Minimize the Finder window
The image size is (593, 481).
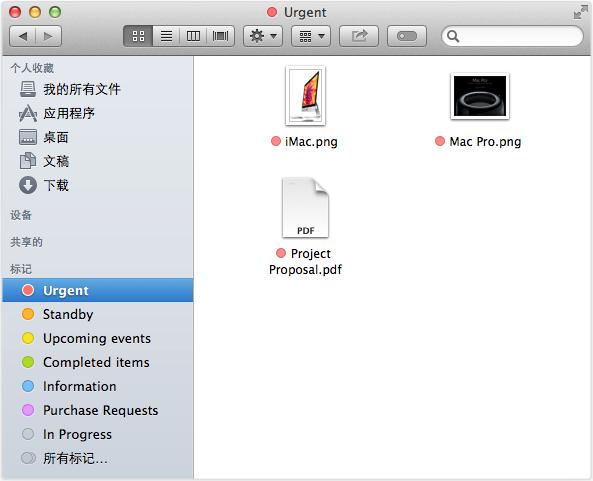pos(35,12)
